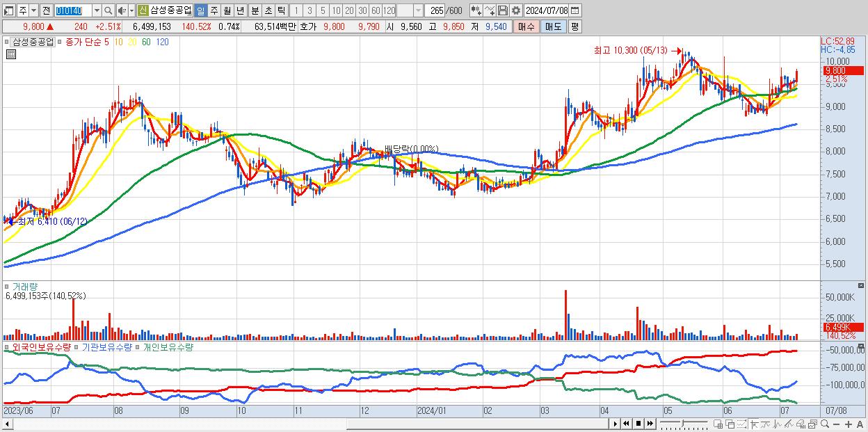This screenshot has height=432, width=868.
Task: Click the crosshair cursor icon in bottom bar
Action: click(754, 424)
